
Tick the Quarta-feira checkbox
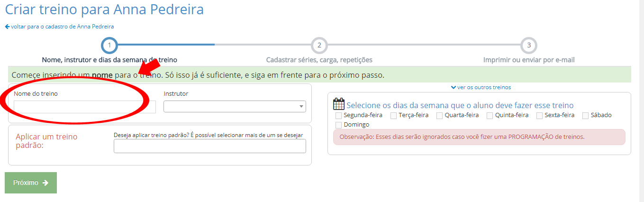pos(439,115)
